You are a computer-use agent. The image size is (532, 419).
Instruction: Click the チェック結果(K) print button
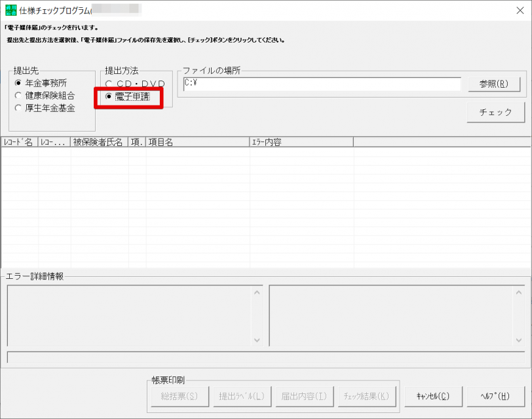[367, 396]
